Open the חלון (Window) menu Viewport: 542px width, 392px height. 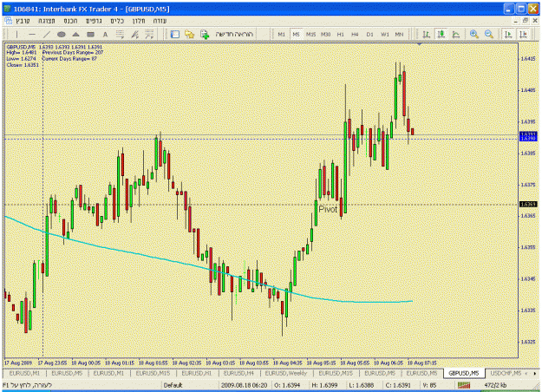pos(139,21)
